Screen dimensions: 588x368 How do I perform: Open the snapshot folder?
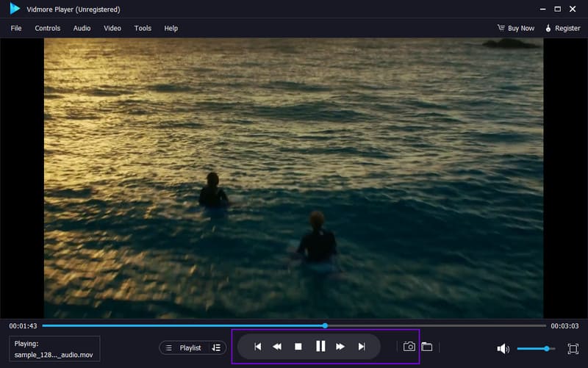427,347
